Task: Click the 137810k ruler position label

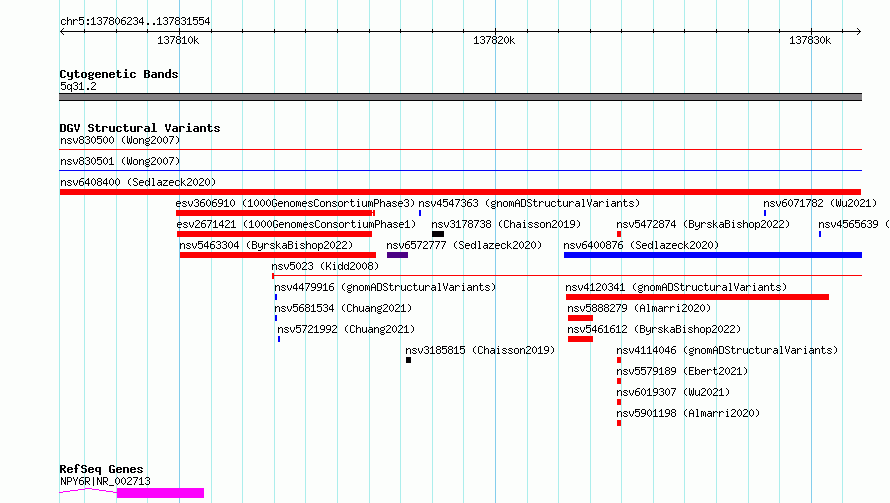Action: tap(178, 40)
